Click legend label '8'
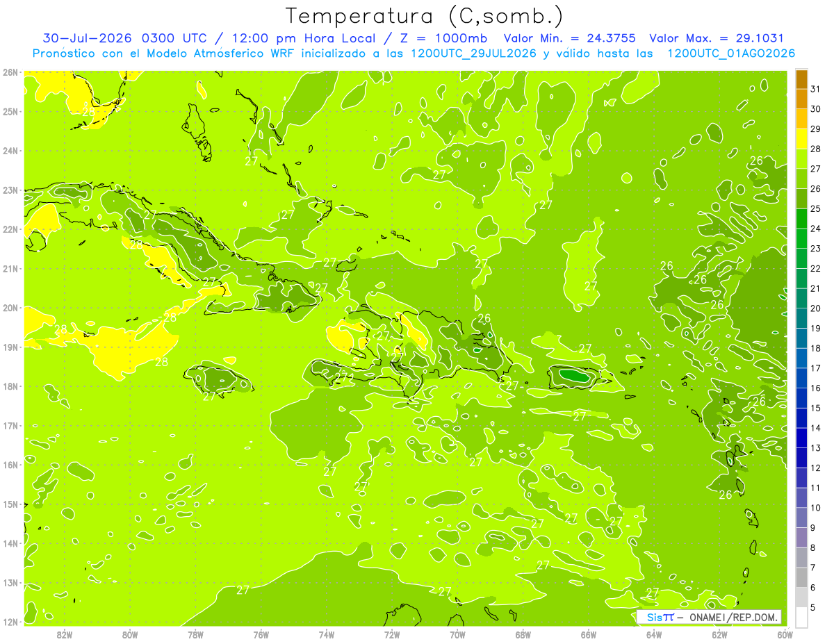The height and width of the screenshot is (644, 834). pos(812,547)
